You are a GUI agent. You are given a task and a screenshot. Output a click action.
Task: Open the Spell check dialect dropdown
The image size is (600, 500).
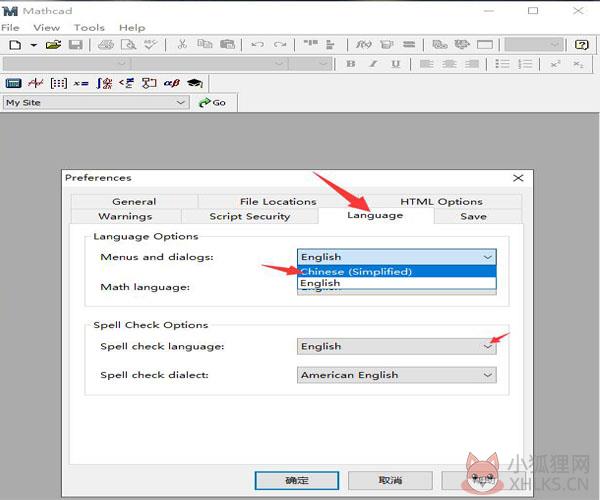(x=396, y=375)
